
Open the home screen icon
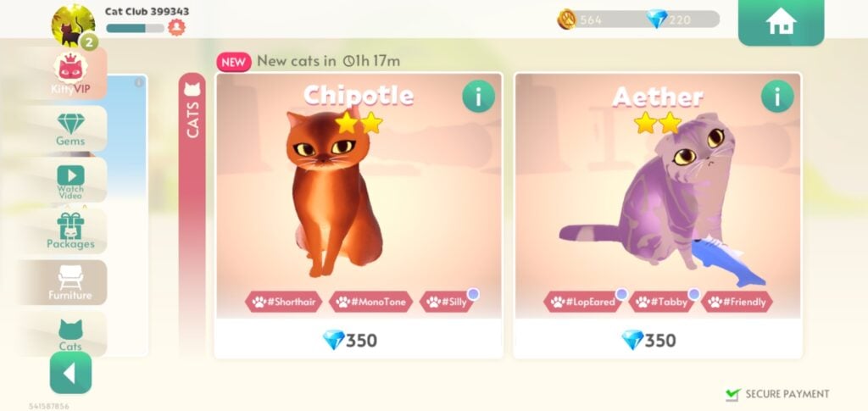(x=781, y=21)
